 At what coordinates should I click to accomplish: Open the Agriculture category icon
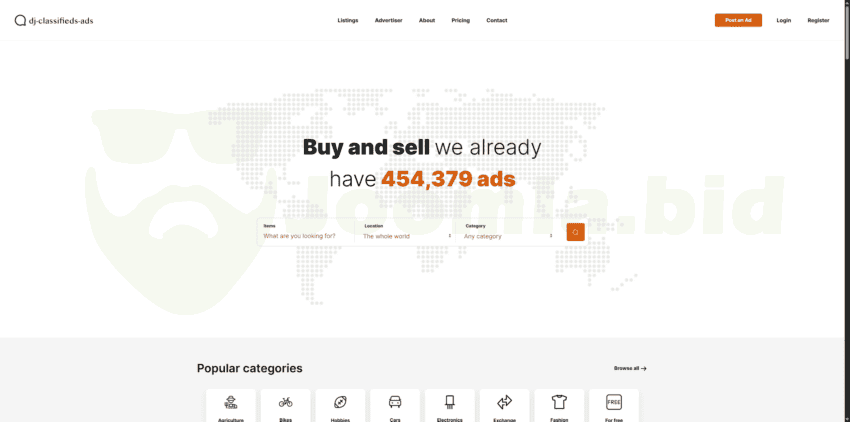231,402
